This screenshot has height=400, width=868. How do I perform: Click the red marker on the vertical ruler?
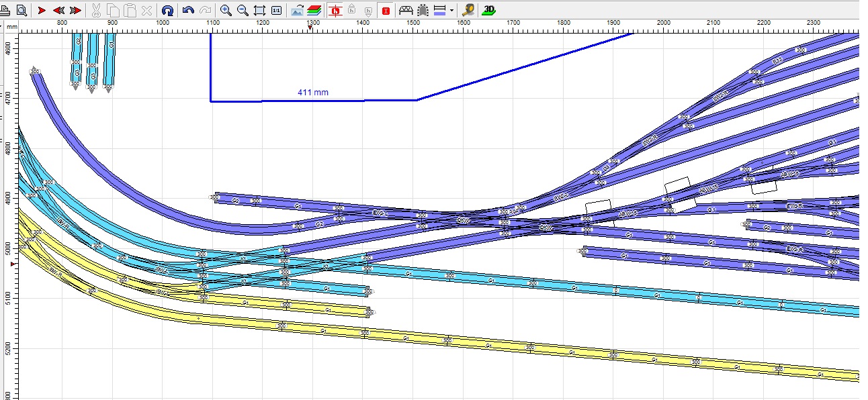coord(12,265)
